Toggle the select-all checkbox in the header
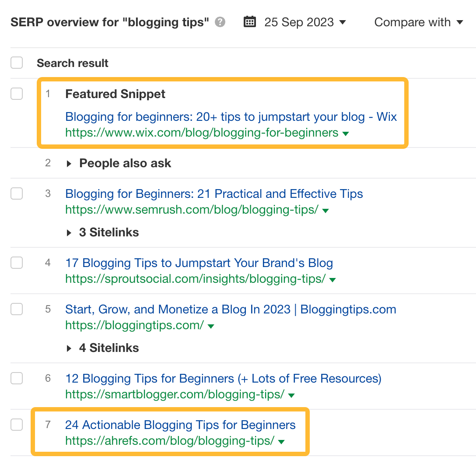This screenshot has width=476, height=457. pos(16,63)
